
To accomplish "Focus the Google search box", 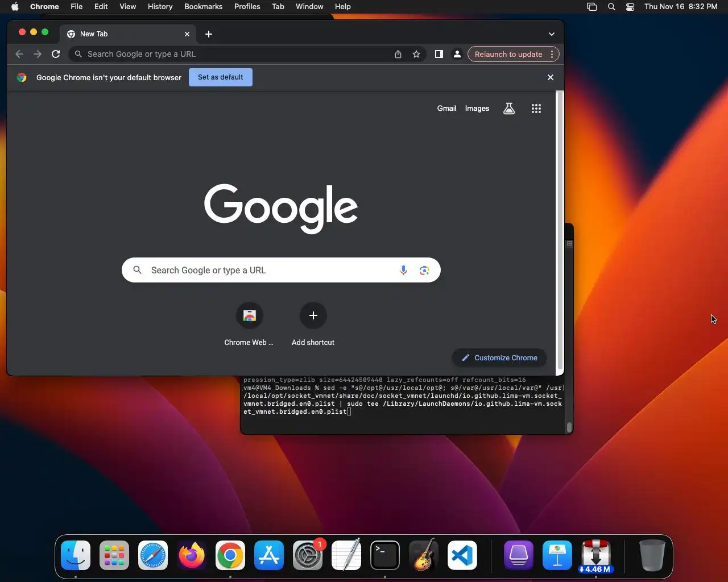I will click(281, 270).
